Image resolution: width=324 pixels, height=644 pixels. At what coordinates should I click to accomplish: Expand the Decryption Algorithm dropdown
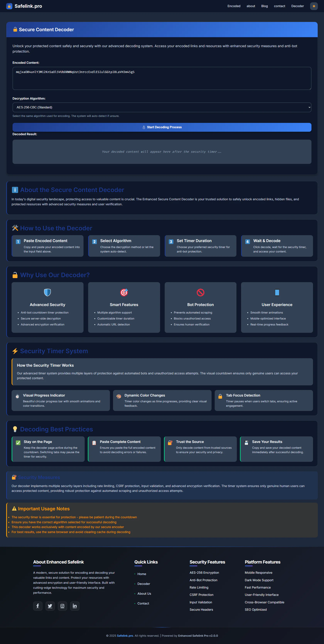162,107
